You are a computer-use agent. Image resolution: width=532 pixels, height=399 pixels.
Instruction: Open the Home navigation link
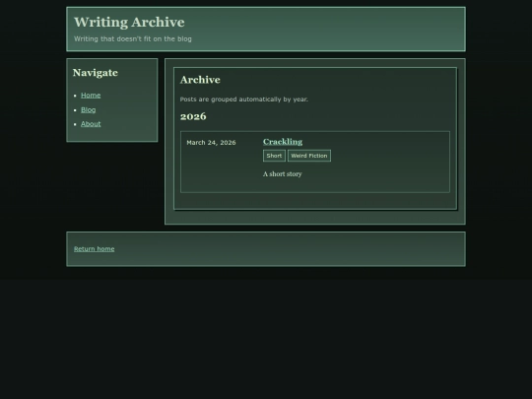tap(91, 96)
